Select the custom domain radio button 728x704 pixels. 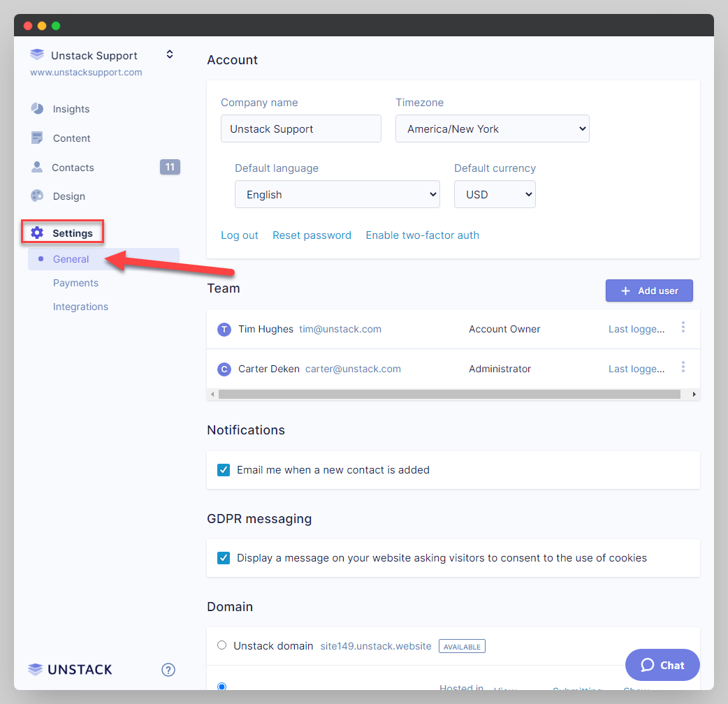click(x=222, y=686)
